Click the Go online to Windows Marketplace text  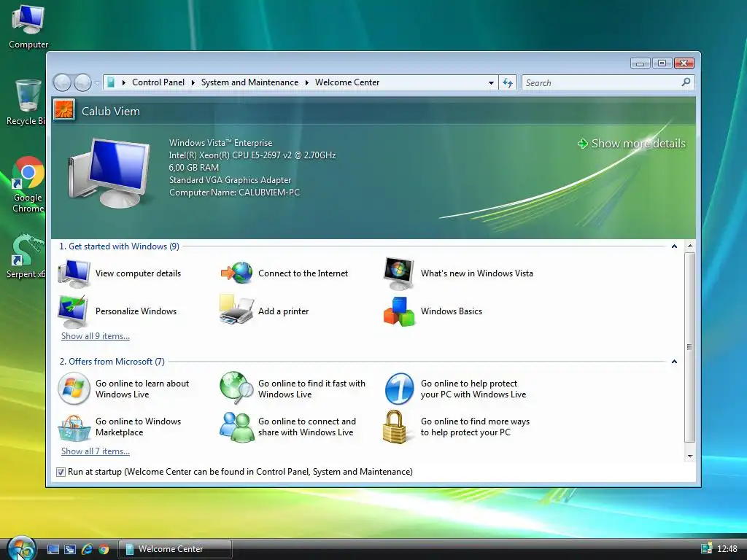click(138, 427)
